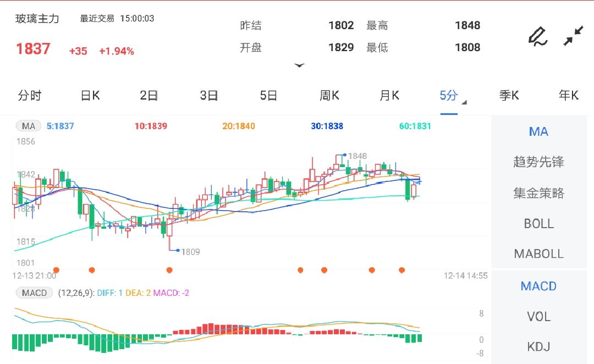Open the MA indicator from the sidebar
The width and height of the screenshot is (594, 364).
[538, 131]
